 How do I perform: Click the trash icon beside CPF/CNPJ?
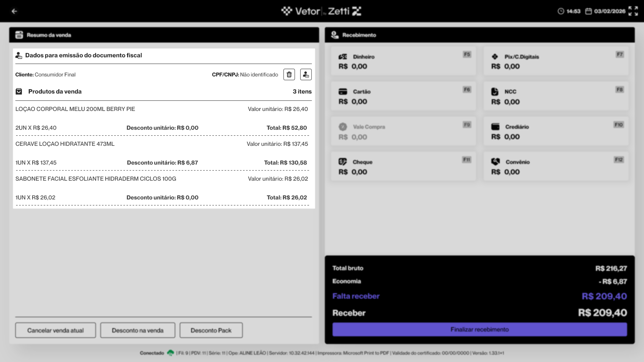pos(289,74)
